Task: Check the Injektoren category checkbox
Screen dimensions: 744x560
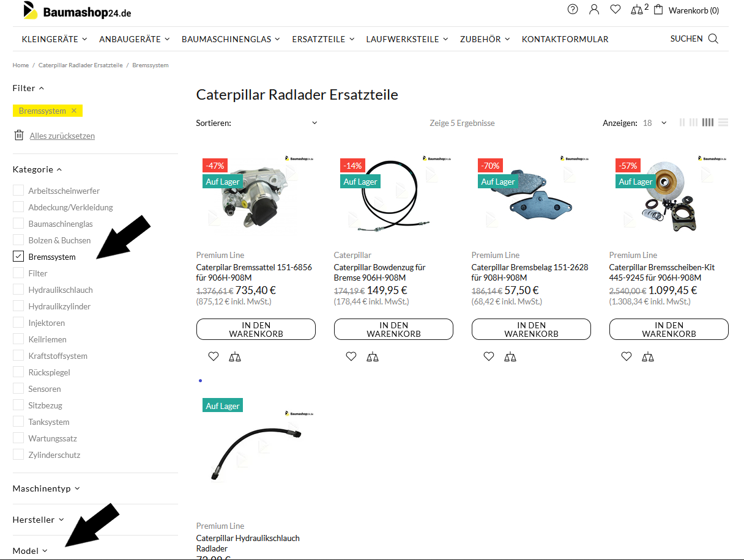Action: (18, 322)
